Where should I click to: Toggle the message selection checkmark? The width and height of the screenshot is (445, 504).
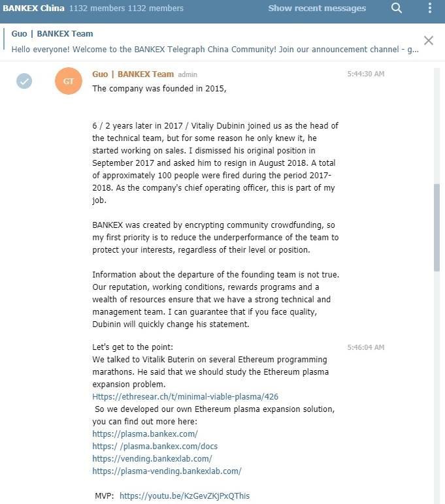coord(24,81)
